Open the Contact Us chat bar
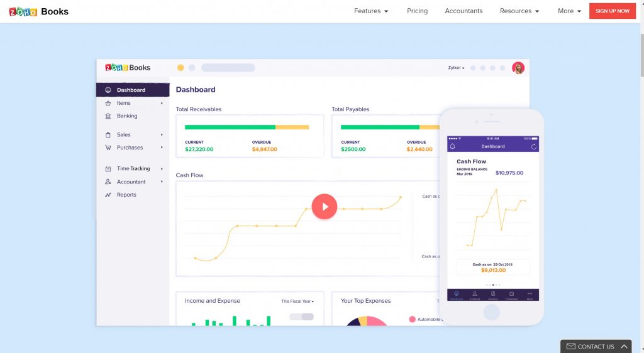The image size is (644, 353). coord(596,347)
